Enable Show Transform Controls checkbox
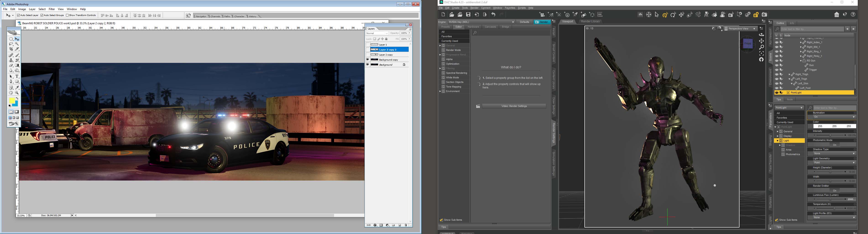868x234 pixels. [67, 15]
